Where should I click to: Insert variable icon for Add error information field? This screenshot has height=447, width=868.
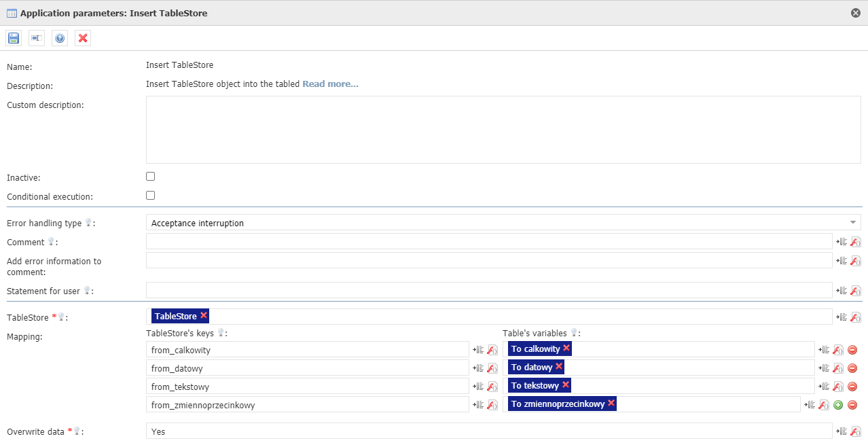pos(842,261)
